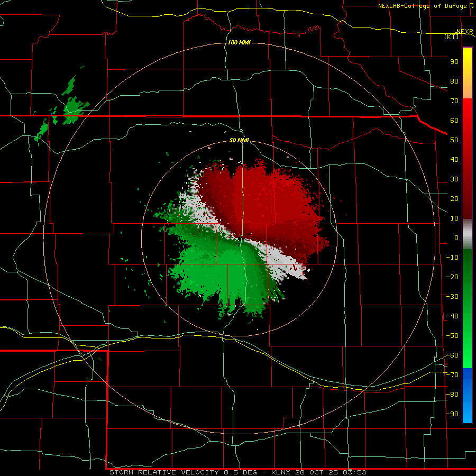Click the 70 knots scale label
Image resolution: width=476 pixels, height=476 pixels.
click(454, 101)
